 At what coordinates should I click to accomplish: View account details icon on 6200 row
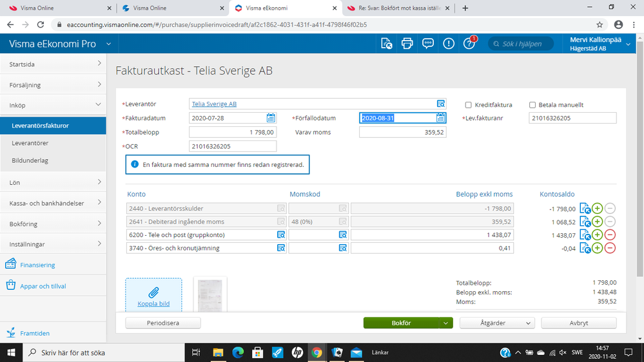[x=585, y=234]
